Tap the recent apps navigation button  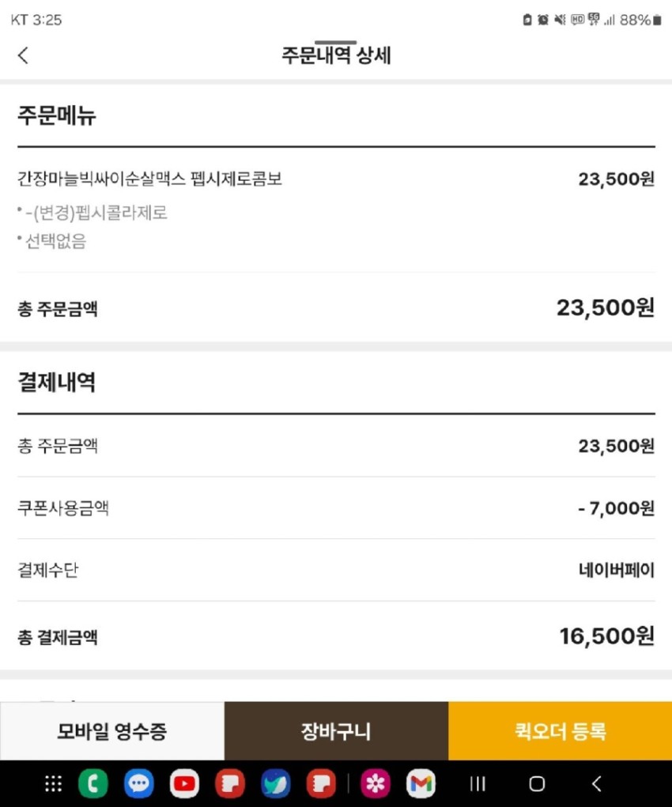coord(478,783)
